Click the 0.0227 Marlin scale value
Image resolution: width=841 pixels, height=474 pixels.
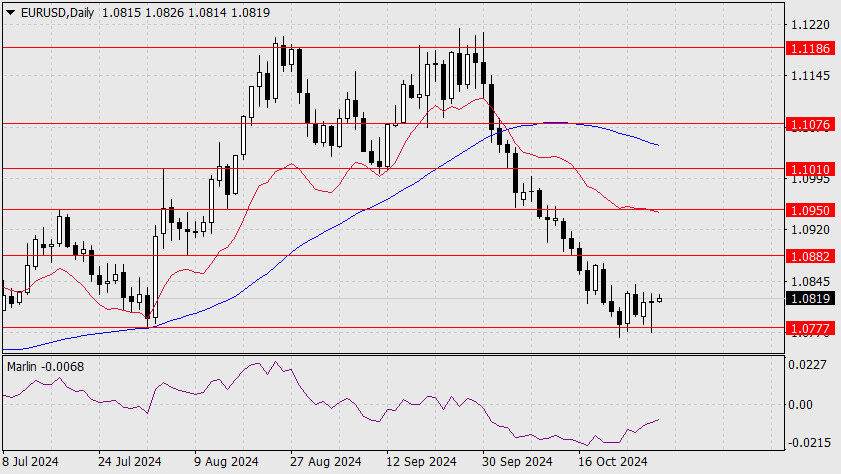point(807,365)
